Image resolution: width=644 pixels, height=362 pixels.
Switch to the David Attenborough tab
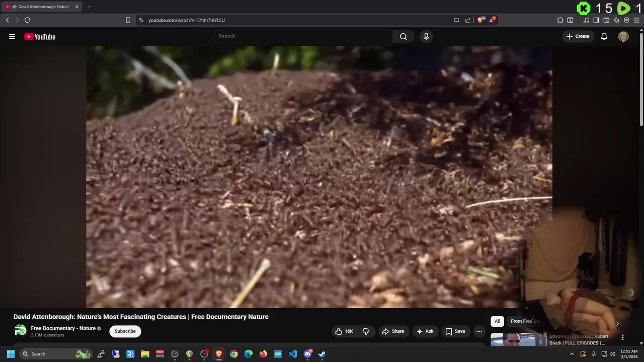click(x=42, y=7)
